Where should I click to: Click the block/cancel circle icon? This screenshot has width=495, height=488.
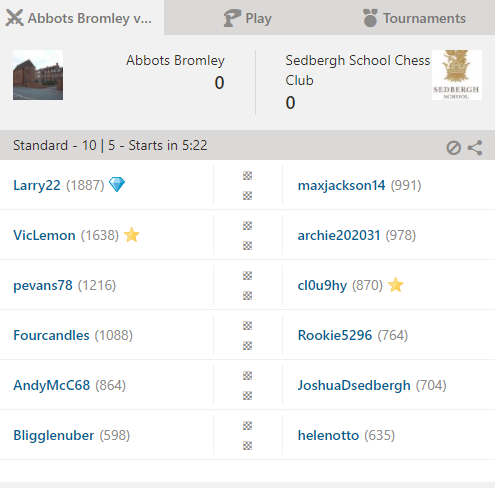pos(453,148)
